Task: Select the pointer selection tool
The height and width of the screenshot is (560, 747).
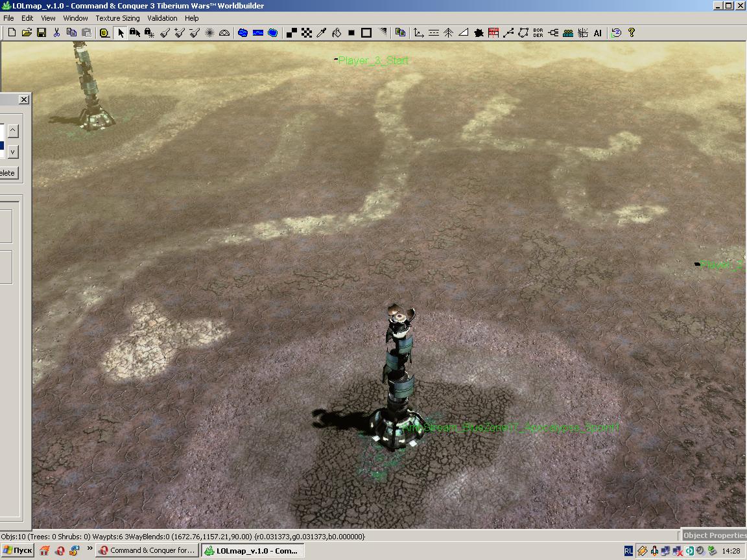Action: pos(121,33)
